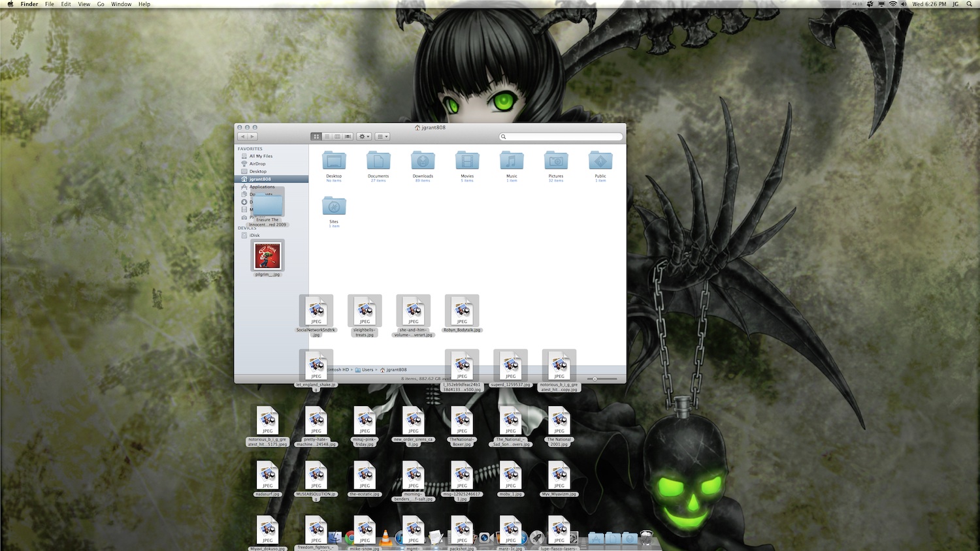Image resolution: width=980 pixels, height=551 pixels.
Task: Click the volume icon in menu bar
Action: pos(904,4)
